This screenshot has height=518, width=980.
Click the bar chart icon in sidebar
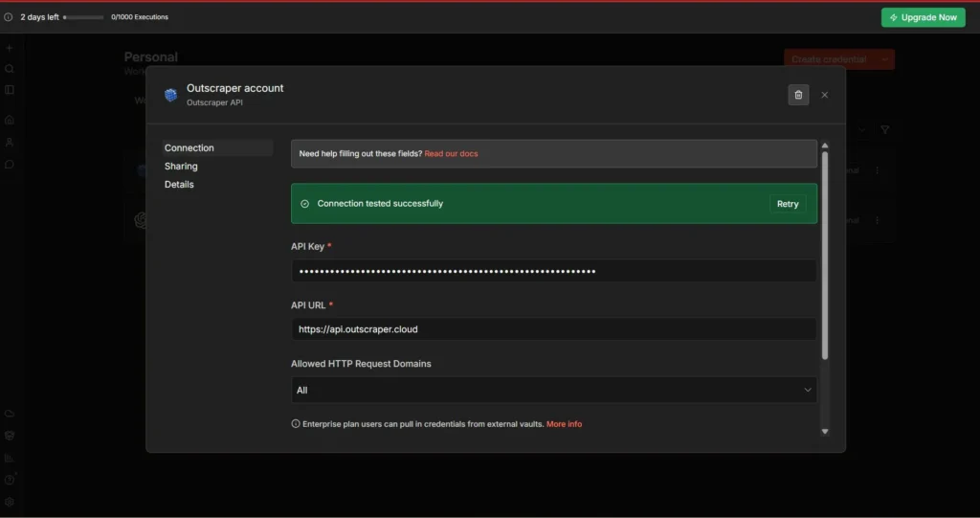[x=10, y=458]
